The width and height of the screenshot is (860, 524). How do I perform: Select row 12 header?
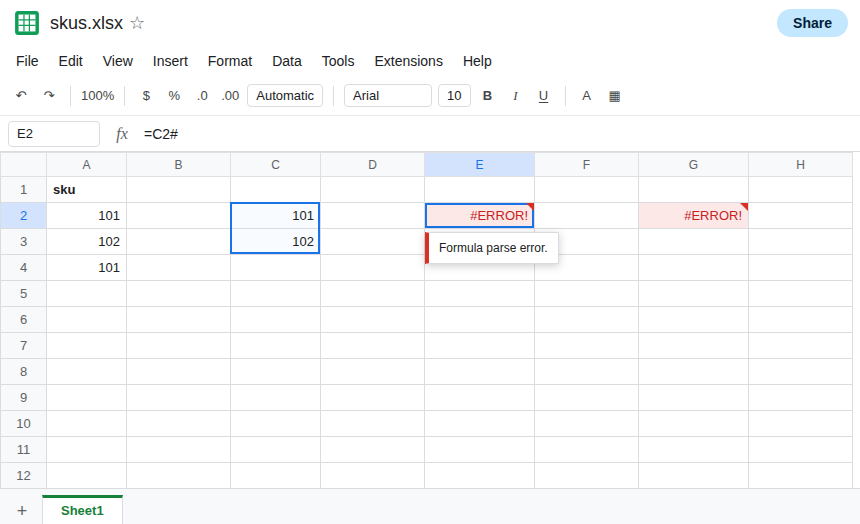pyautogui.click(x=24, y=476)
